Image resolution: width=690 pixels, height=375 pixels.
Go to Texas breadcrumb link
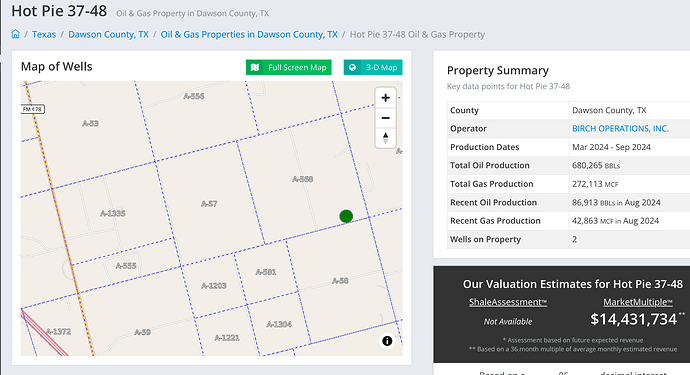(44, 34)
